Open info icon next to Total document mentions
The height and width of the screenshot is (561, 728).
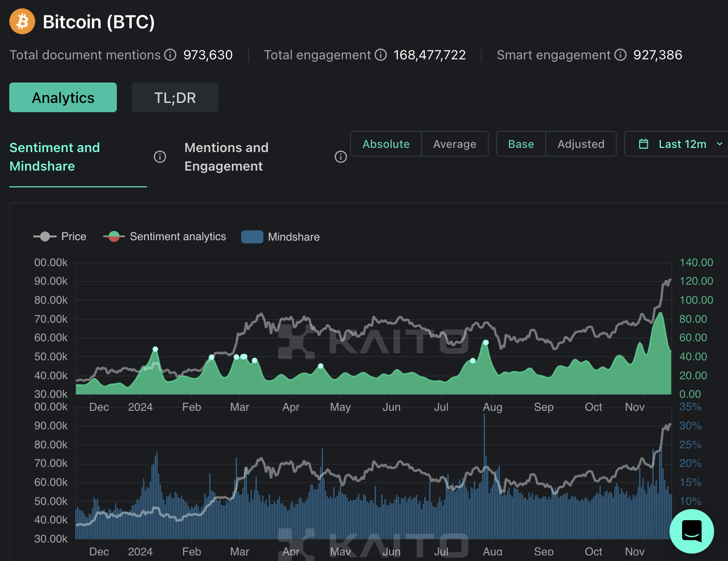click(171, 55)
